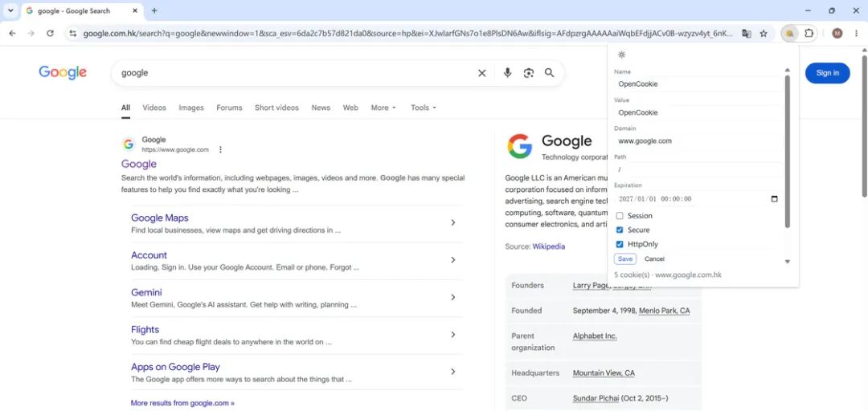Switch to the Short videos tab
This screenshot has width=868, height=411.
(276, 108)
